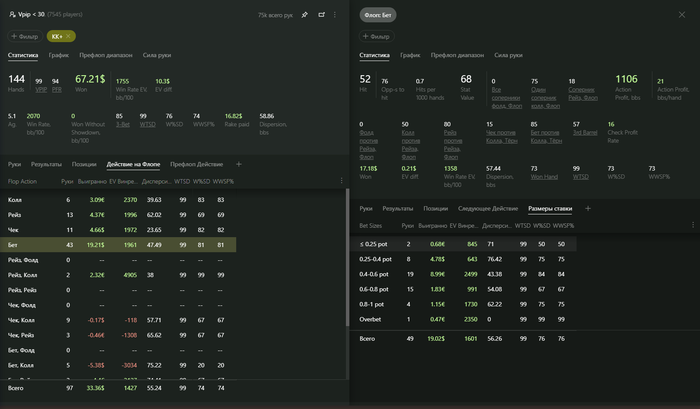Select the 0.4-0.6 pot row
This screenshot has height=409, width=700.
[x=463, y=274]
